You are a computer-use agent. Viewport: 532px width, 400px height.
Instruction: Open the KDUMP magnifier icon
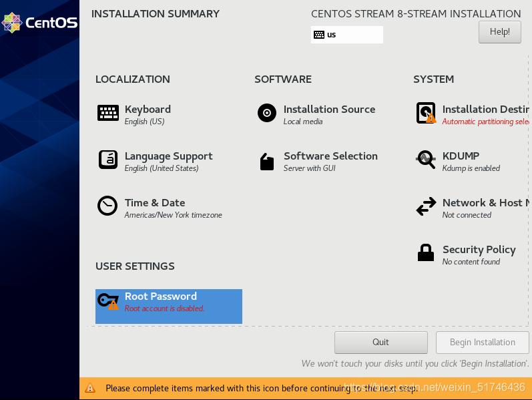coord(426,159)
